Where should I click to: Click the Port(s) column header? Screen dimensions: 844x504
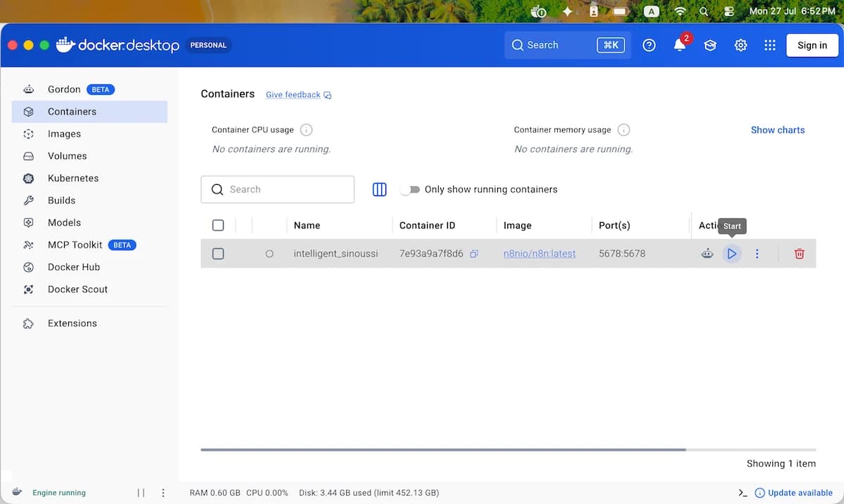(x=614, y=226)
